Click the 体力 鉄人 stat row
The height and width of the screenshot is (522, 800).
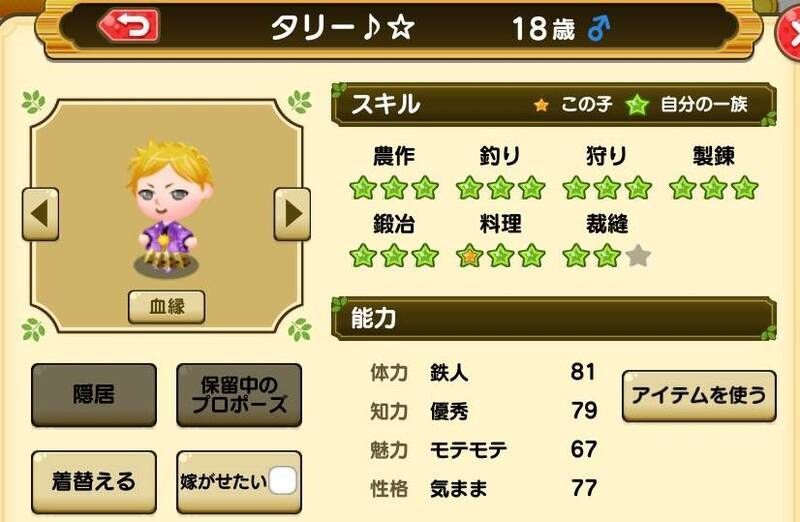tap(483, 372)
